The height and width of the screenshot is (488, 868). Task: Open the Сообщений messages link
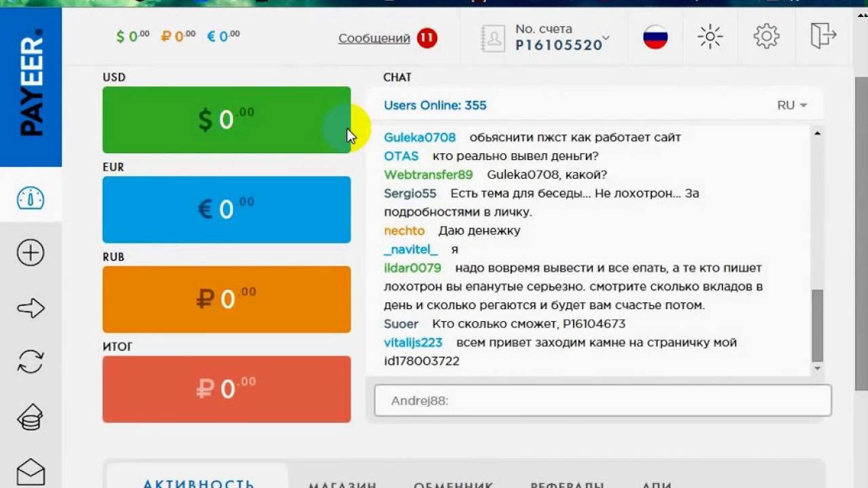(x=374, y=38)
